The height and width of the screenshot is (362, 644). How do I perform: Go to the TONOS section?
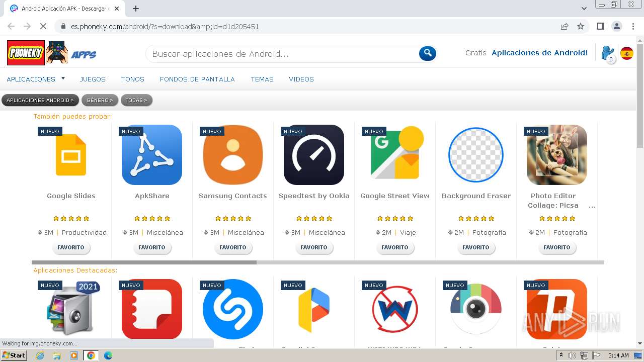pos(133,79)
